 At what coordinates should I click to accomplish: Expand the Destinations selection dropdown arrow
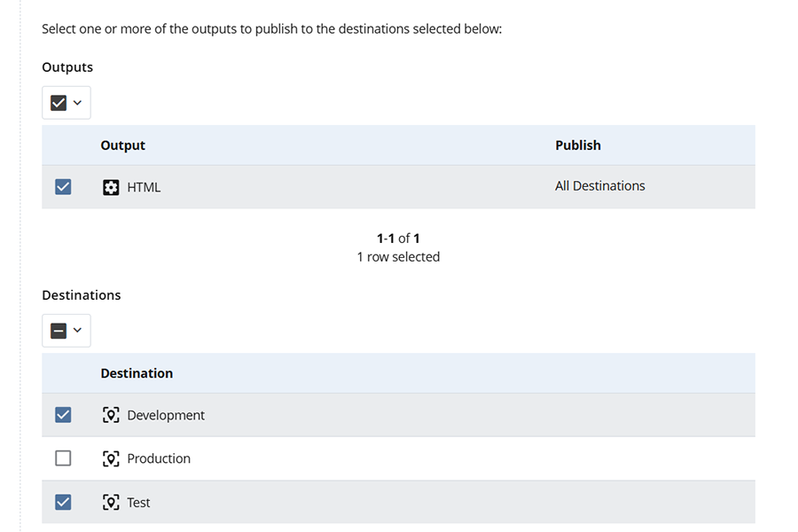click(x=78, y=331)
